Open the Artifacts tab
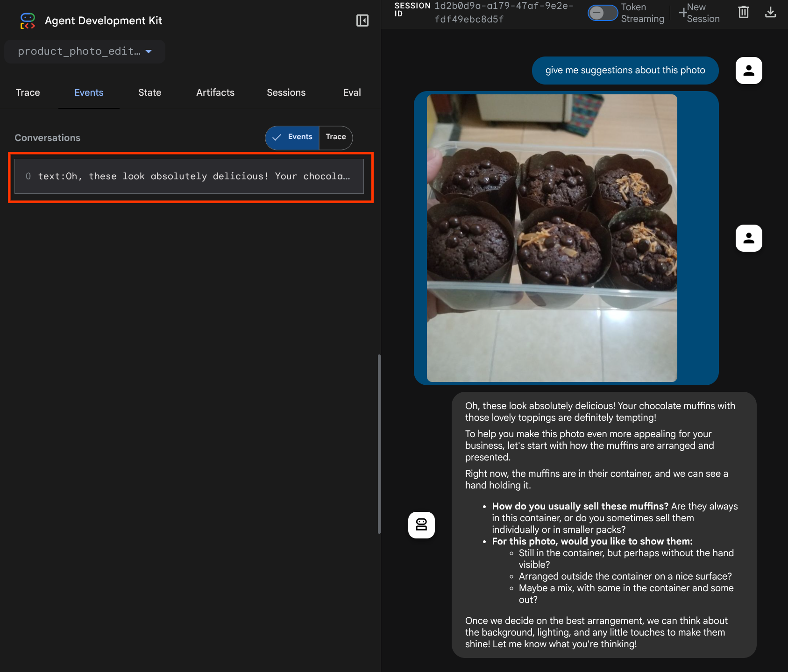Image resolution: width=788 pixels, height=672 pixels. click(x=215, y=92)
